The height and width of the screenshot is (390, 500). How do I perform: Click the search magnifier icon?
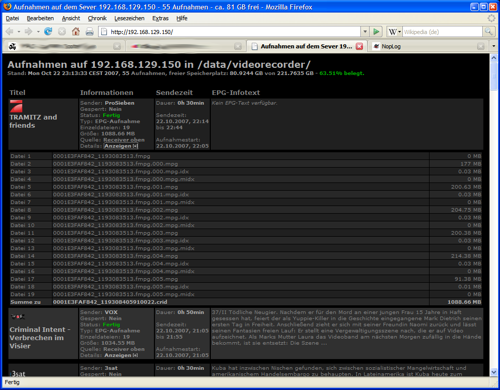pyautogui.click(x=488, y=32)
